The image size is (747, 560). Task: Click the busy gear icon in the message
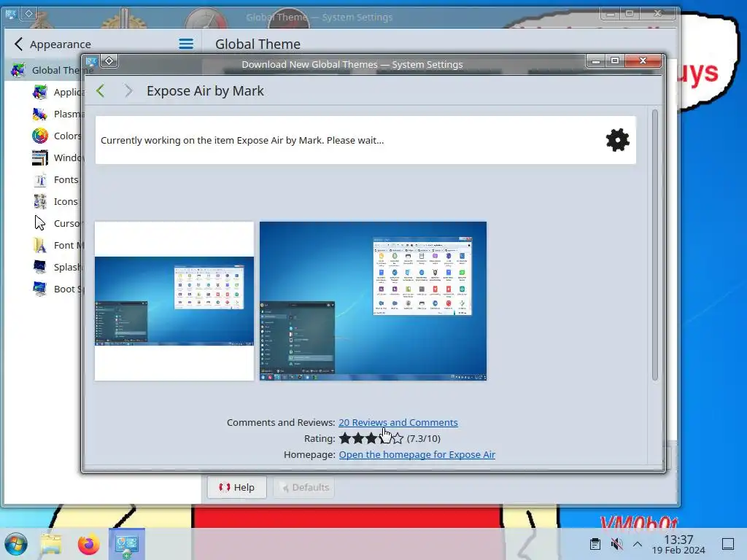click(617, 140)
